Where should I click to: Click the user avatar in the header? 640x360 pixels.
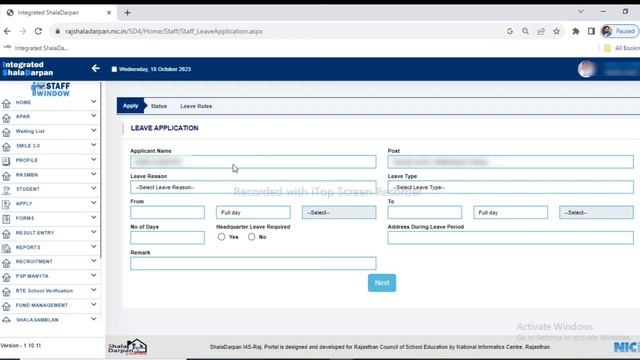(586, 69)
